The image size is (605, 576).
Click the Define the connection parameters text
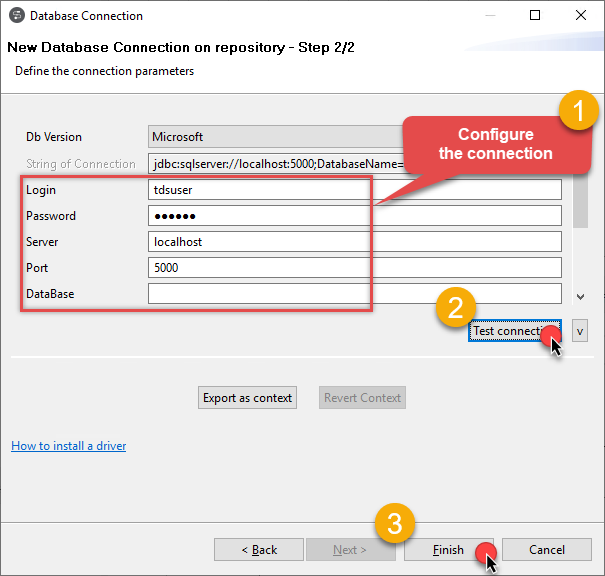point(105,71)
